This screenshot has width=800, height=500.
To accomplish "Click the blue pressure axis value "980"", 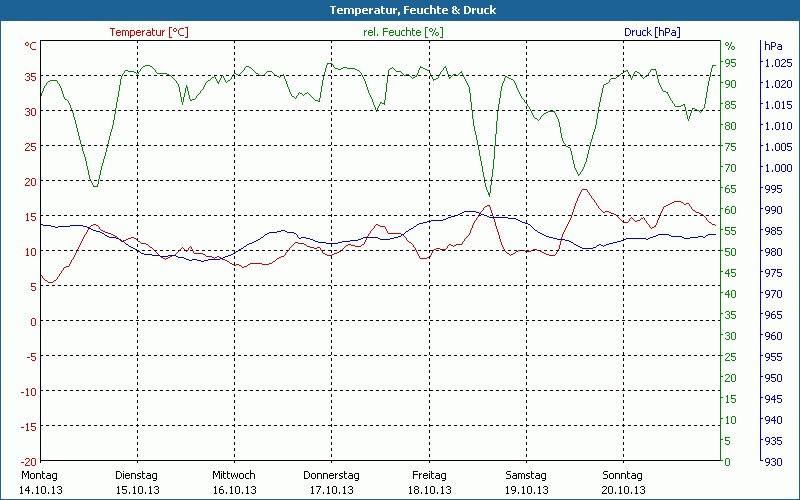I will (773, 252).
